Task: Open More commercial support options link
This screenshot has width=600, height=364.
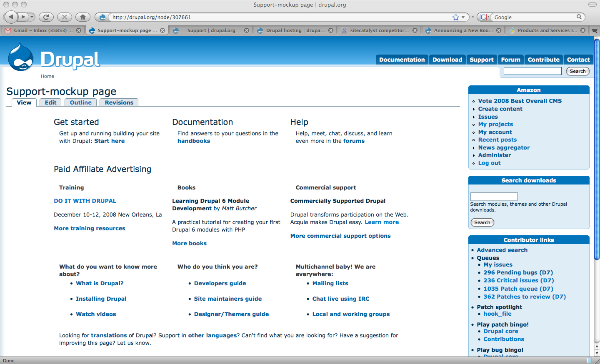Action: pos(340,236)
